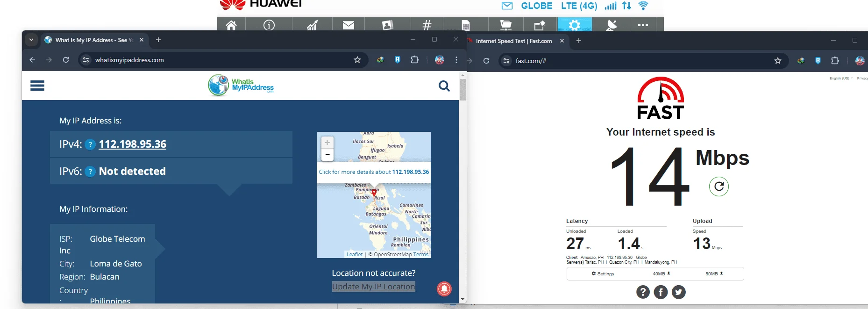Viewport: 868px width, 309px height.
Task: Click the profile avatar in whatismyipaddress window
Action: [440, 60]
